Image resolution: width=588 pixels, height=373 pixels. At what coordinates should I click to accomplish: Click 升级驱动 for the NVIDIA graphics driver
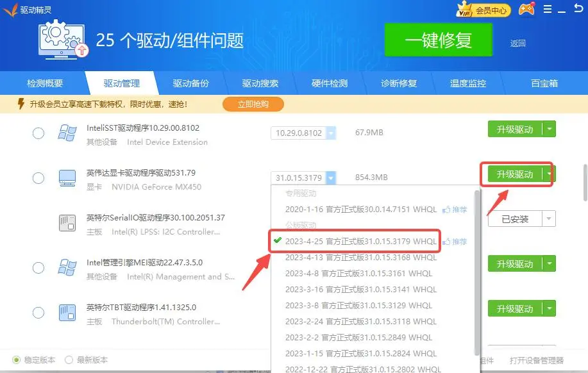point(515,174)
